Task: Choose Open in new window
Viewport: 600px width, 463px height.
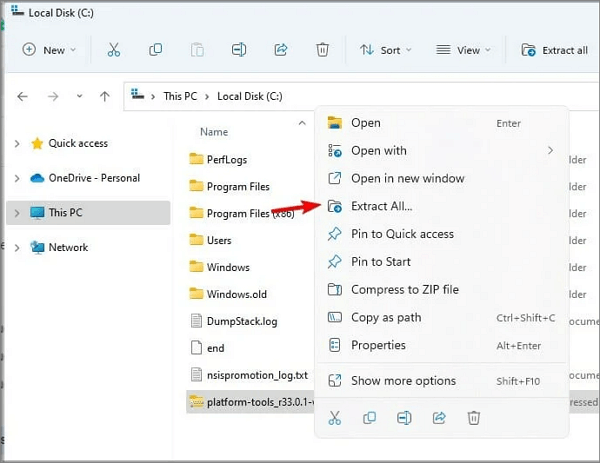Action: click(441, 178)
